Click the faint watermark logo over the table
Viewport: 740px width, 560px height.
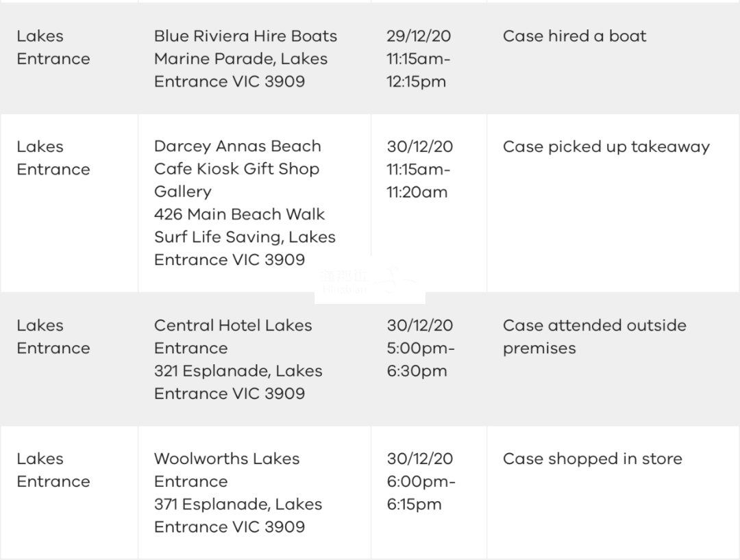pyautogui.click(x=369, y=281)
